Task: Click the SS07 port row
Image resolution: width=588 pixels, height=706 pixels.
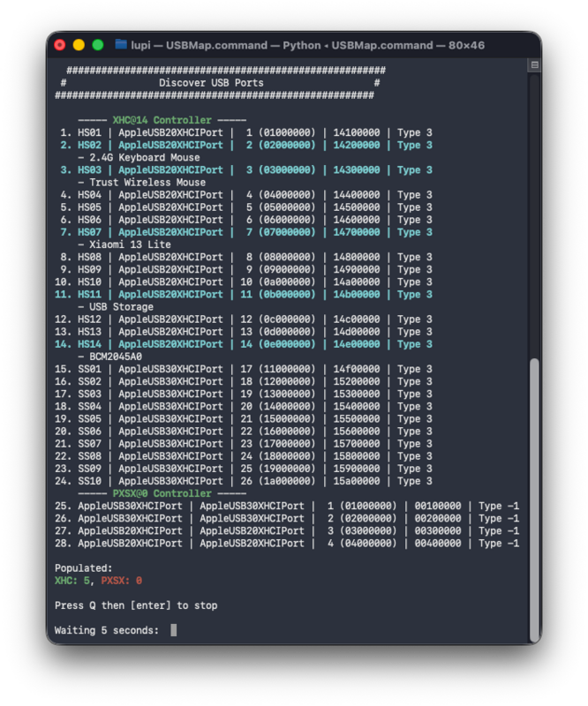Action: [244, 444]
